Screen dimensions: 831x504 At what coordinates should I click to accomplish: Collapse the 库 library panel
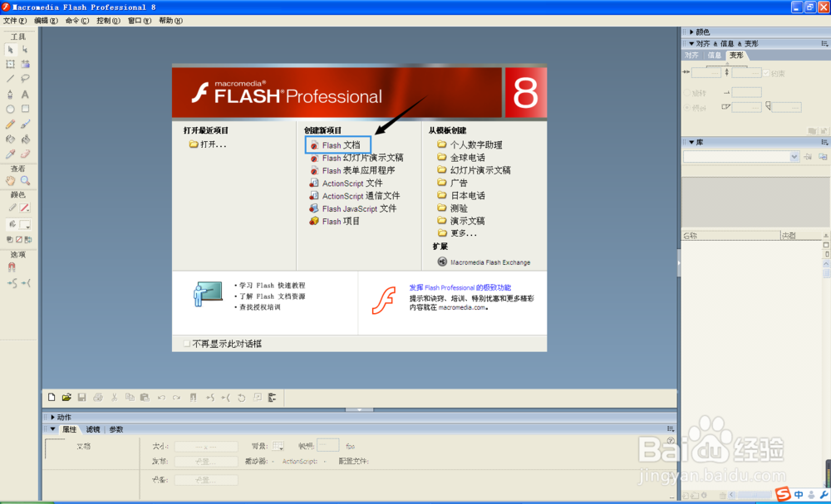[x=691, y=143]
